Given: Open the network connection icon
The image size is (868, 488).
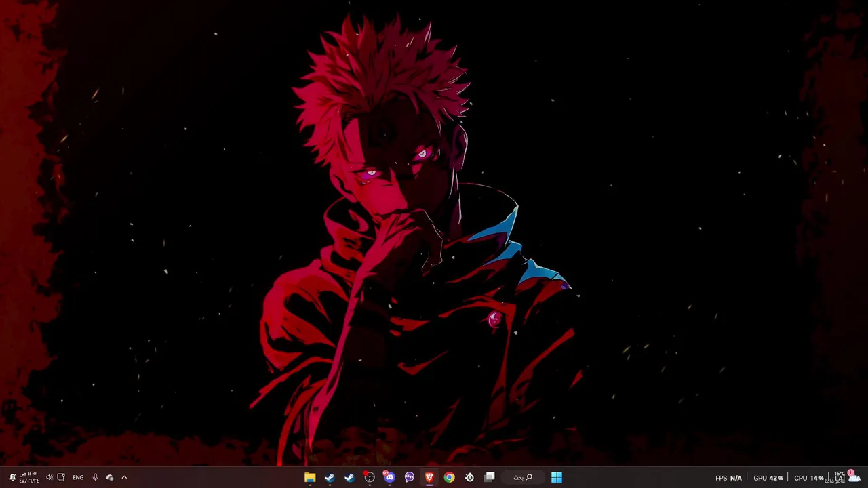Looking at the screenshot, I should (x=61, y=477).
